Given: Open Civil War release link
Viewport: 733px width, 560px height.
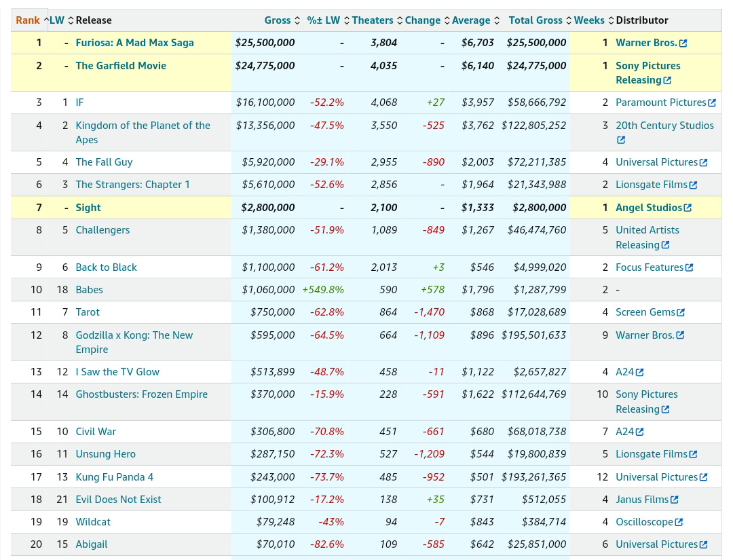Looking at the screenshot, I should (96, 432).
